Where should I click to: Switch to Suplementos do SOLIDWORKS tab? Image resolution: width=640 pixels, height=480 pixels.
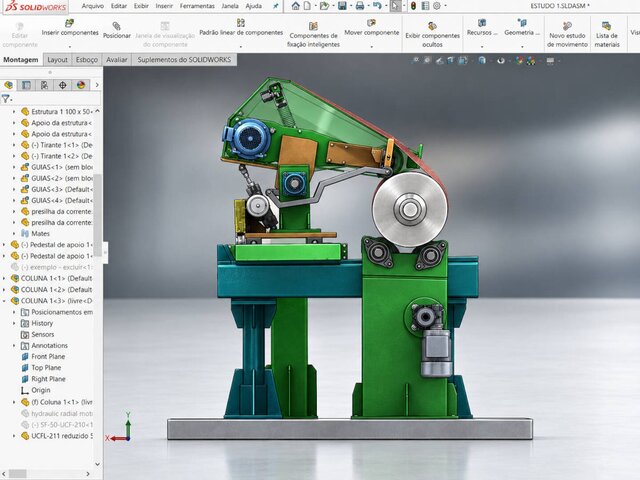click(184, 60)
